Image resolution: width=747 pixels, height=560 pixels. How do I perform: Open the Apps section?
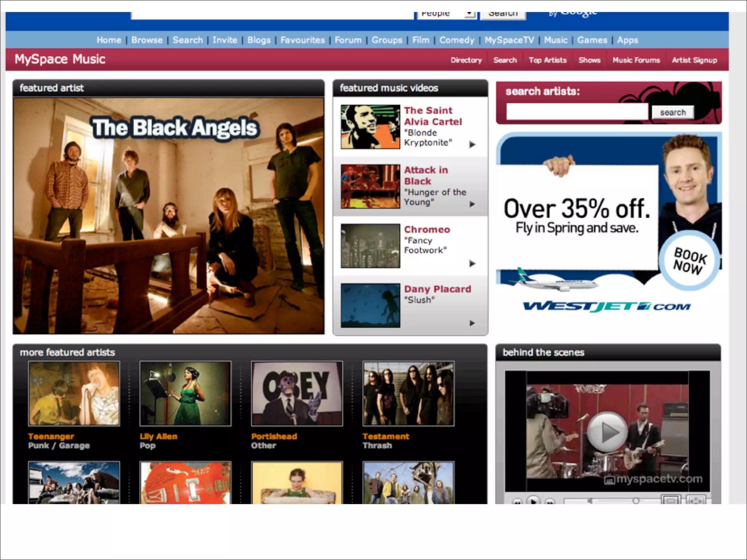(x=627, y=40)
